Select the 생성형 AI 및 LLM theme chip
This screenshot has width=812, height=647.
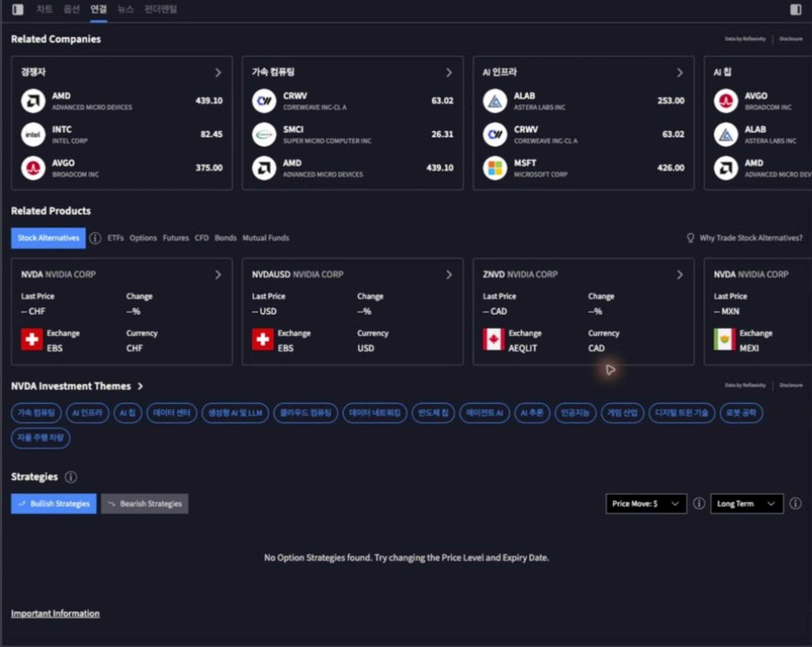(x=235, y=413)
